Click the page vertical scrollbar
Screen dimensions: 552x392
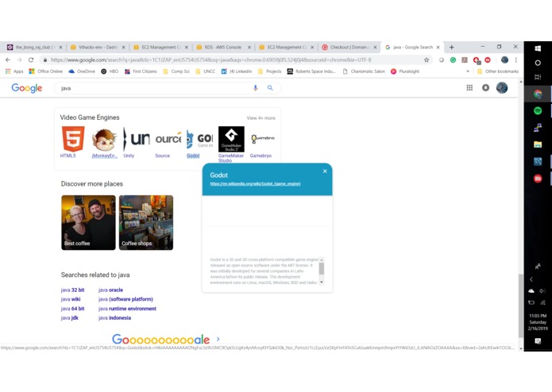521,306
